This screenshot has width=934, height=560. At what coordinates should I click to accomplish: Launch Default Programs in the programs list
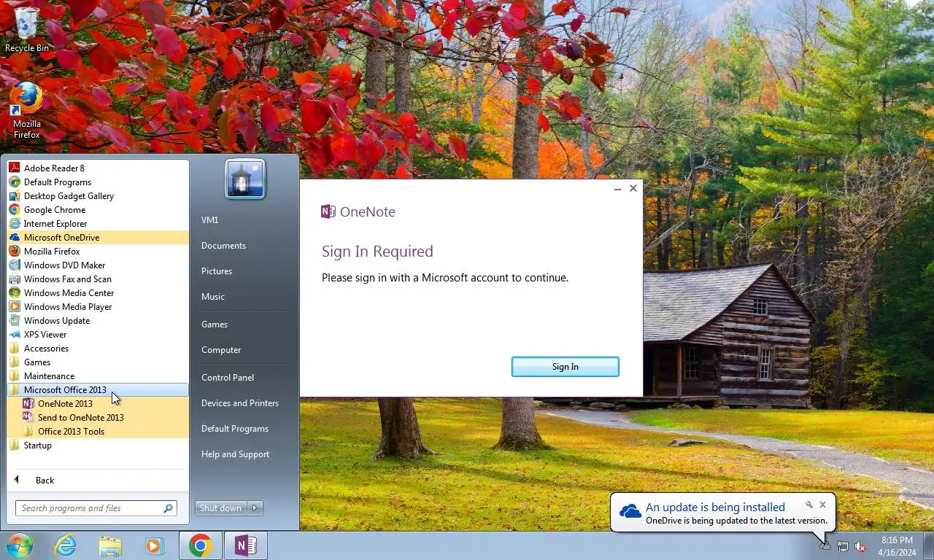(x=98, y=182)
